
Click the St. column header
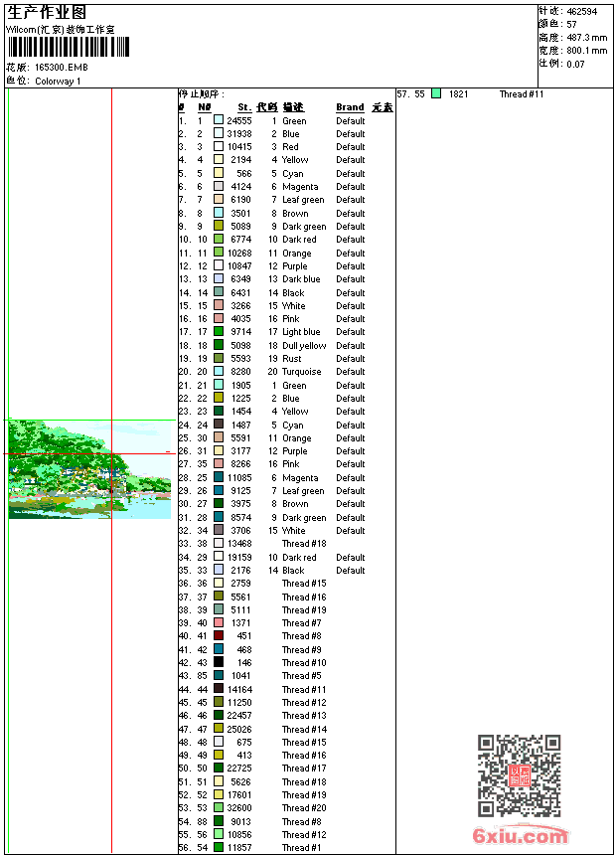tap(244, 107)
